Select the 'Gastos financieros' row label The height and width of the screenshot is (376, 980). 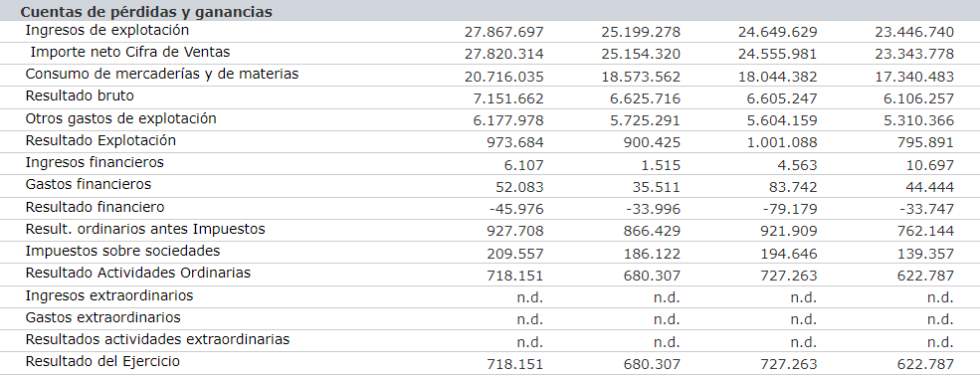[x=89, y=184]
